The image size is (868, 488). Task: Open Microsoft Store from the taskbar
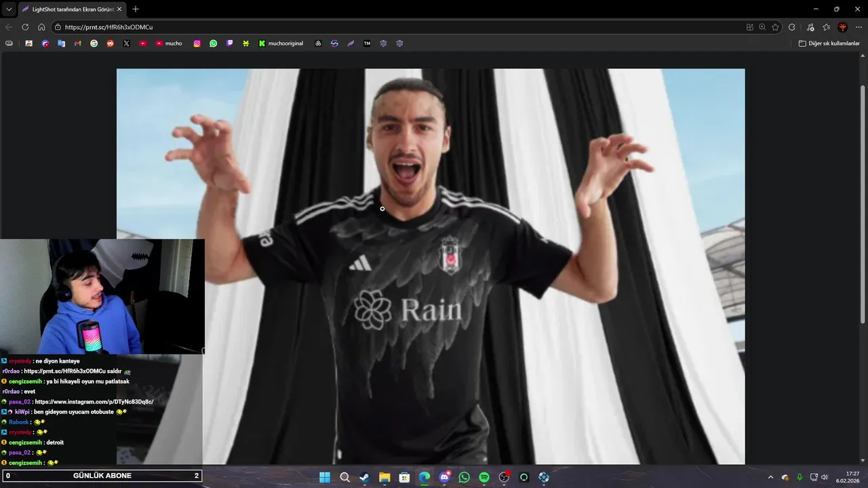[404, 477]
